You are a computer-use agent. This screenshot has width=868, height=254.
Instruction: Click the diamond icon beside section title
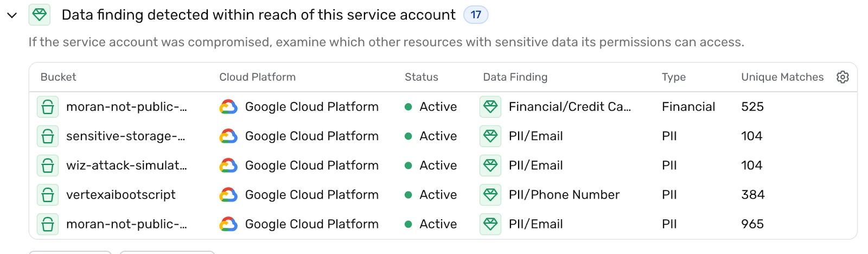pyautogui.click(x=40, y=15)
